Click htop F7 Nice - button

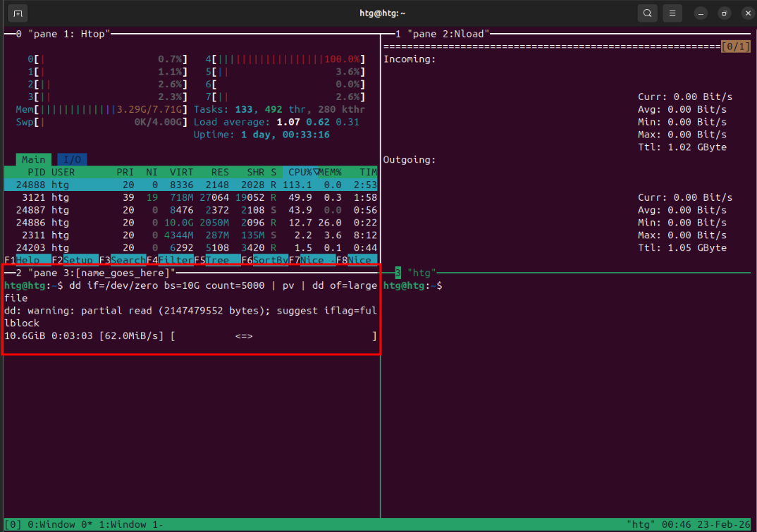click(x=312, y=260)
